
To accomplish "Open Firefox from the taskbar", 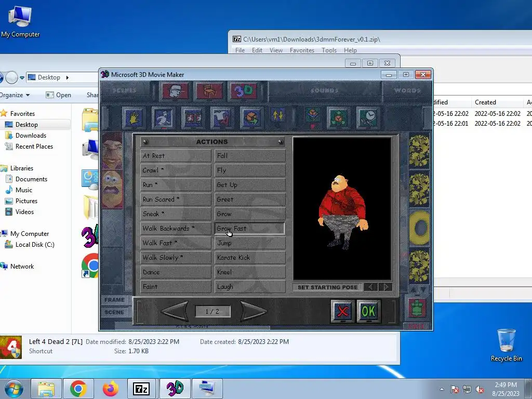I will click(110, 389).
